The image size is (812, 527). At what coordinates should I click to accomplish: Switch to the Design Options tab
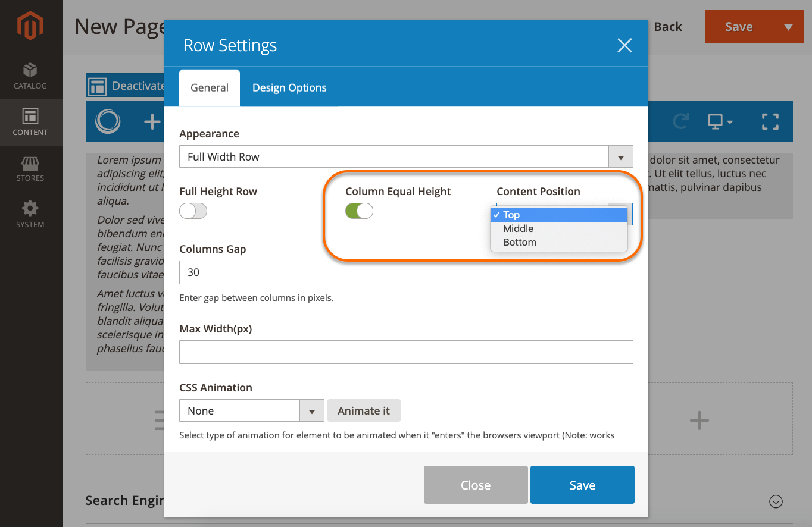[289, 88]
